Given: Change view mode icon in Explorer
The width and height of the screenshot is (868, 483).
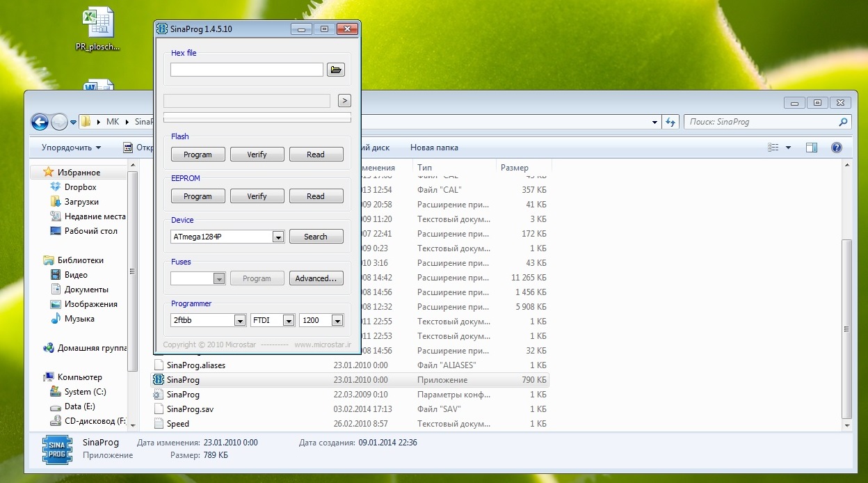Looking at the screenshot, I should 773,148.
